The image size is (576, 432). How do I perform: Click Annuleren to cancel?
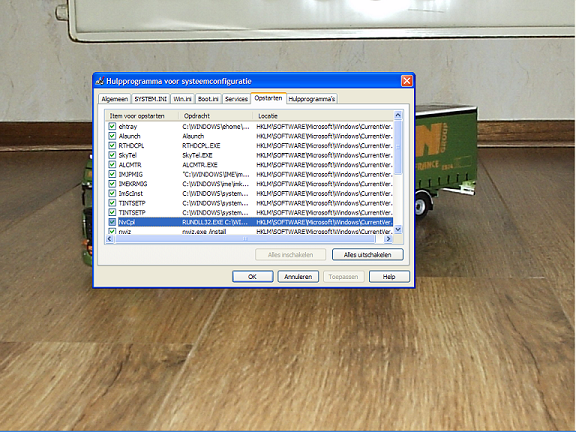point(298,277)
